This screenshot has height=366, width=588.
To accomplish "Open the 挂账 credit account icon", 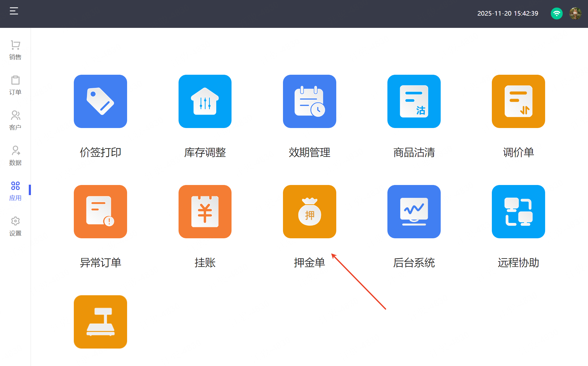I will point(205,212).
